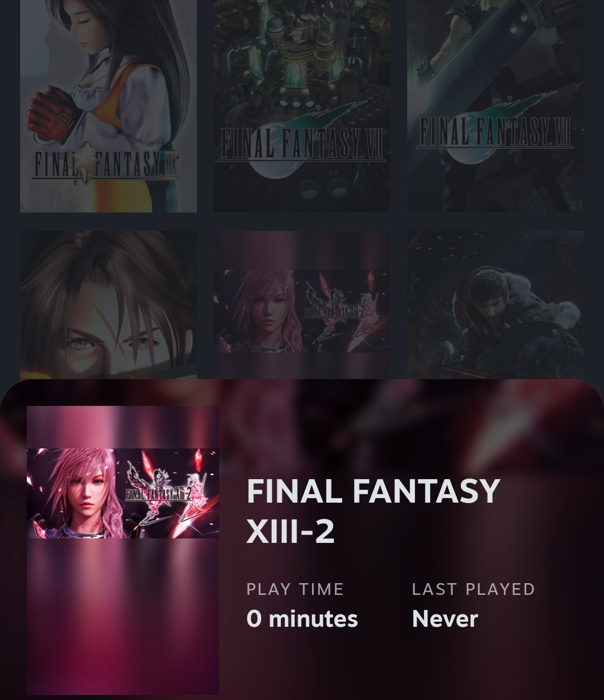Select the LAST PLAYED label
The height and width of the screenshot is (700, 604).
click(x=473, y=589)
